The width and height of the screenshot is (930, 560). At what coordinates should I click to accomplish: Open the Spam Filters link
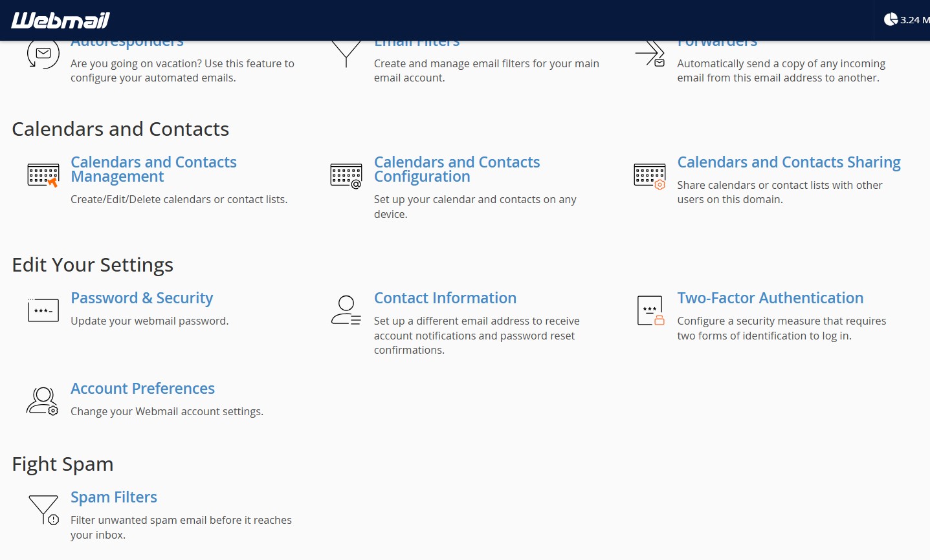114,497
